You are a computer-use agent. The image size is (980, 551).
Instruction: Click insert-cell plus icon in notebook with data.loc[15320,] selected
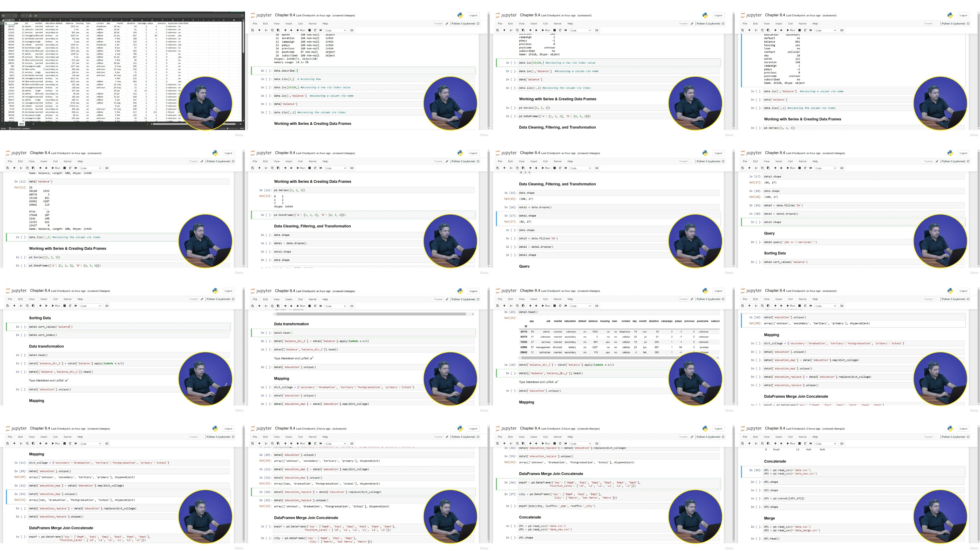click(504, 30)
